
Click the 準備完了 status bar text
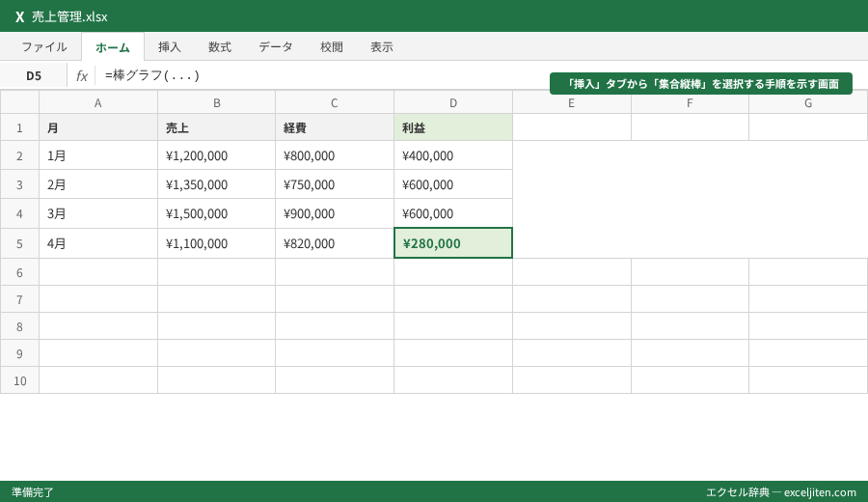tap(33, 492)
